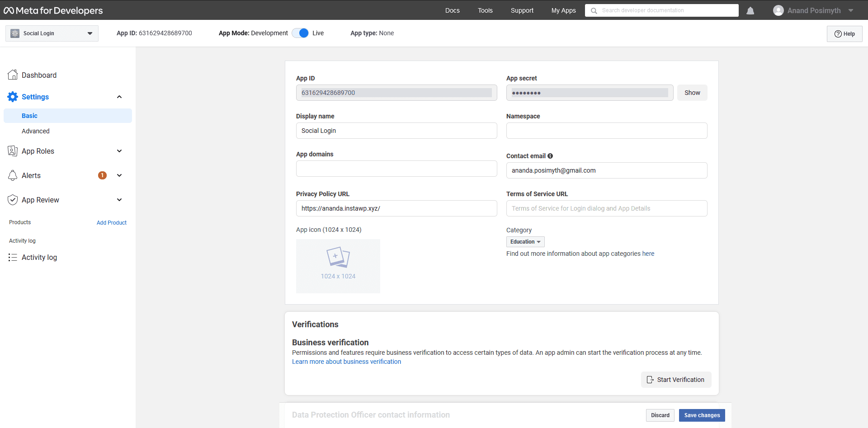Change the Category from Education
Screen dimensions: 868x428
click(x=525, y=241)
